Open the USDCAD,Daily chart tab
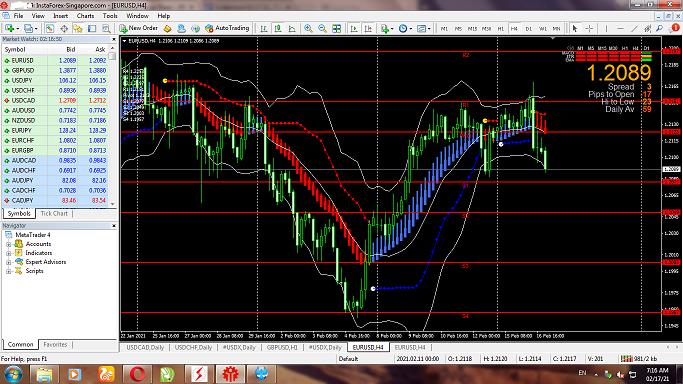683x384 pixels. click(x=145, y=347)
